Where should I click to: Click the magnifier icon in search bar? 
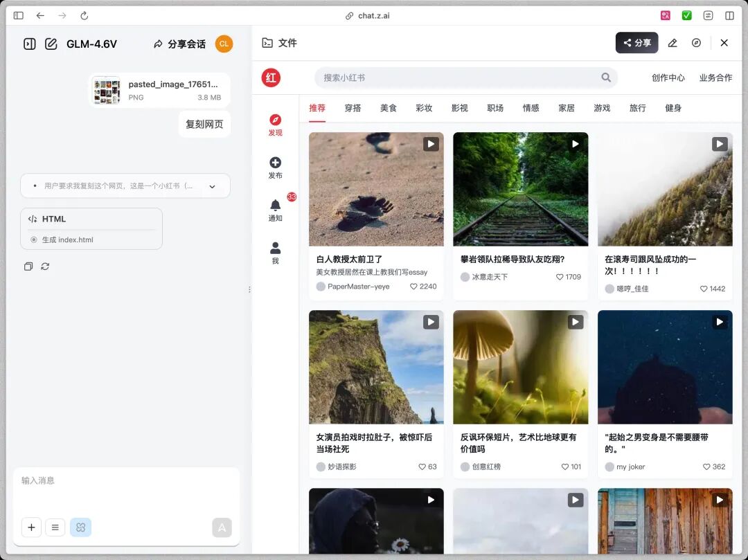606,78
